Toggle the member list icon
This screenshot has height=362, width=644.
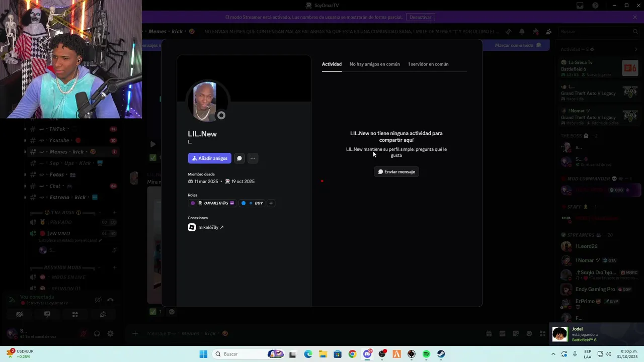pyautogui.click(x=548, y=32)
